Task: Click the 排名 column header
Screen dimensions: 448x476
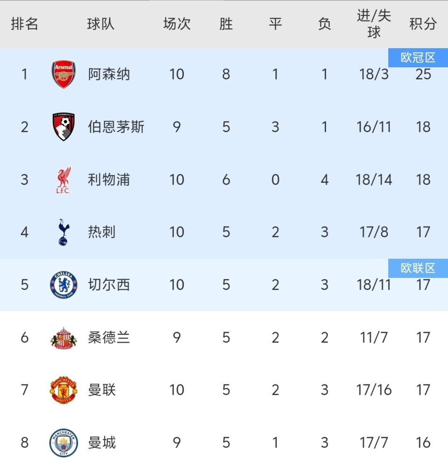Action: point(24,24)
